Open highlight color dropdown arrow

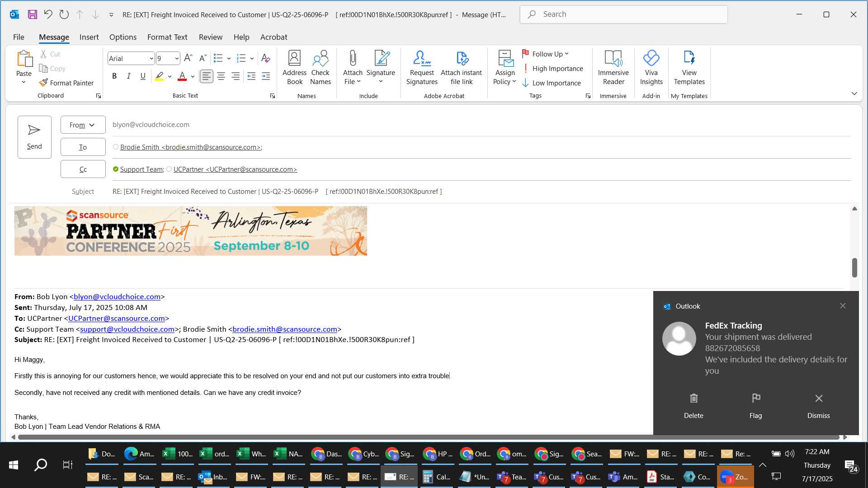(x=170, y=76)
